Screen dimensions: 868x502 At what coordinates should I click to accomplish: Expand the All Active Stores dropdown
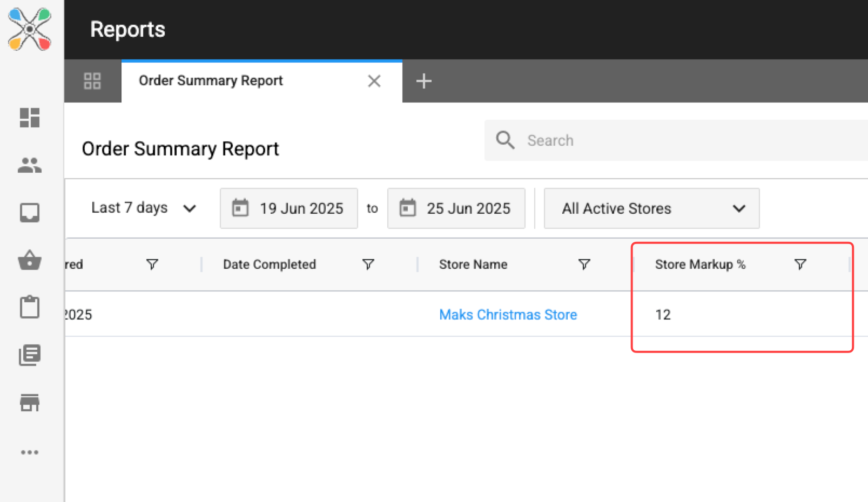click(x=651, y=208)
